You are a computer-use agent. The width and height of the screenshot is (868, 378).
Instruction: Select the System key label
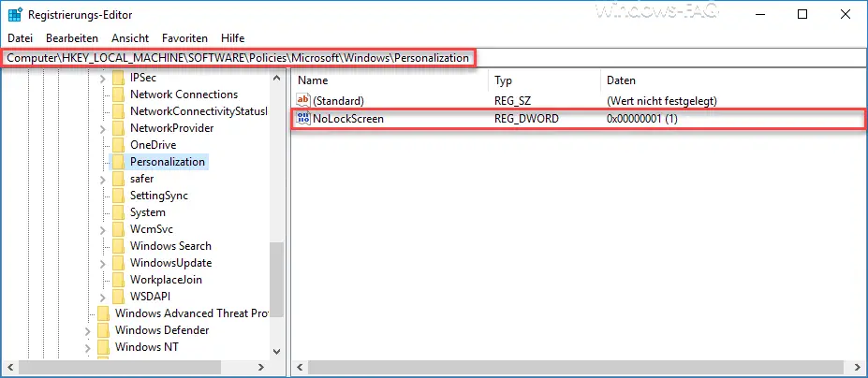click(148, 212)
